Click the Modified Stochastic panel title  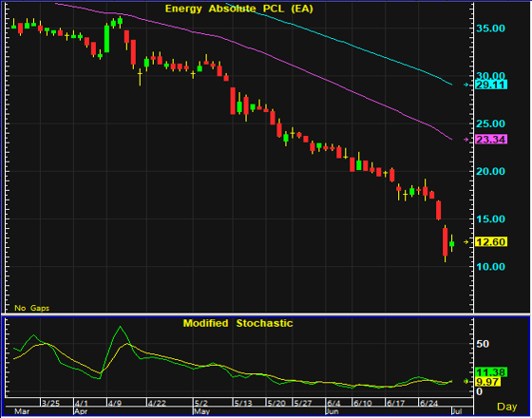click(237, 323)
